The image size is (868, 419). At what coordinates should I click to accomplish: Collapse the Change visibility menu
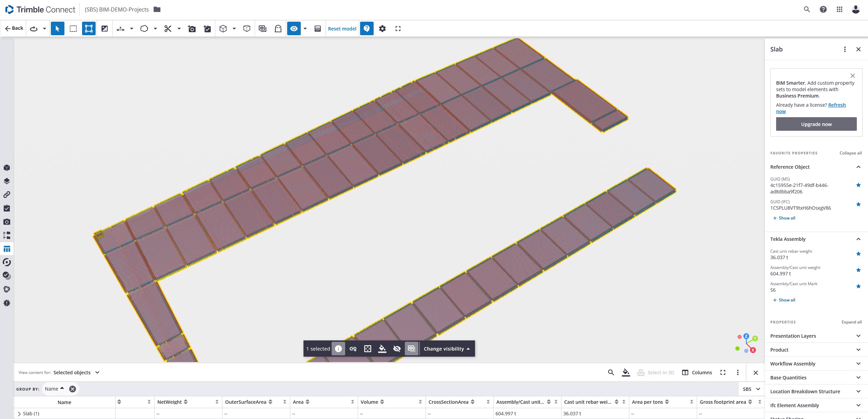(447, 349)
